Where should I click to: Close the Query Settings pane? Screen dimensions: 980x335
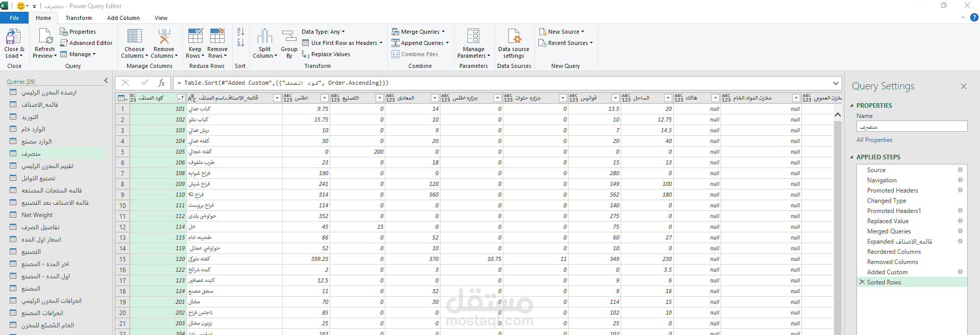[964, 86]
